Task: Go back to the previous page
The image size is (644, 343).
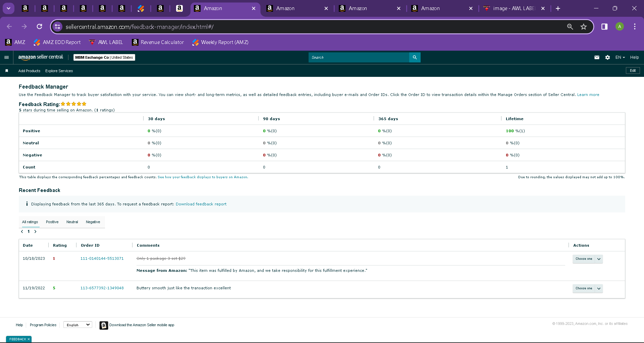Action: [9, 27]
